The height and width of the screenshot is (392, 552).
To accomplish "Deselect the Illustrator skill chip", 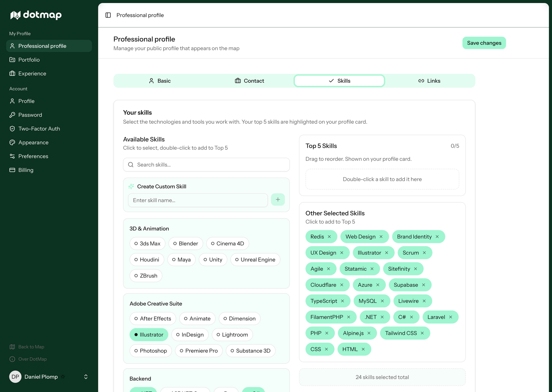I will coord(149,335).
